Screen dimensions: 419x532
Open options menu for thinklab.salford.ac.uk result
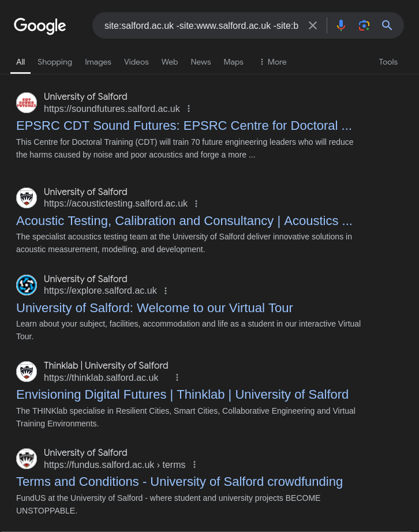177,377
